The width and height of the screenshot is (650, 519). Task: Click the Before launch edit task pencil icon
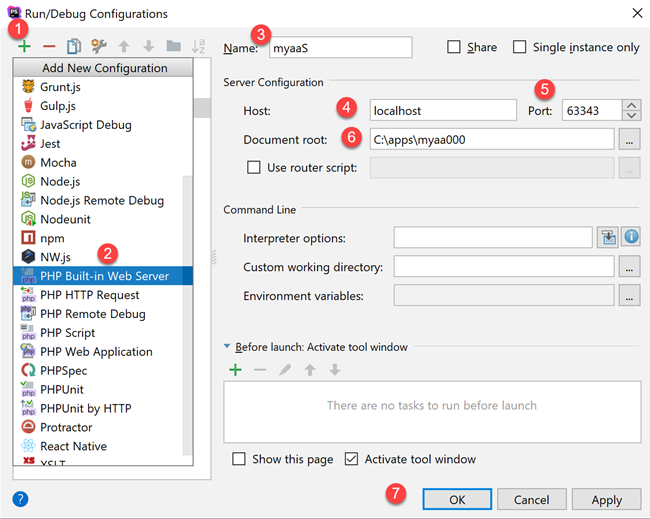[285, 369]
